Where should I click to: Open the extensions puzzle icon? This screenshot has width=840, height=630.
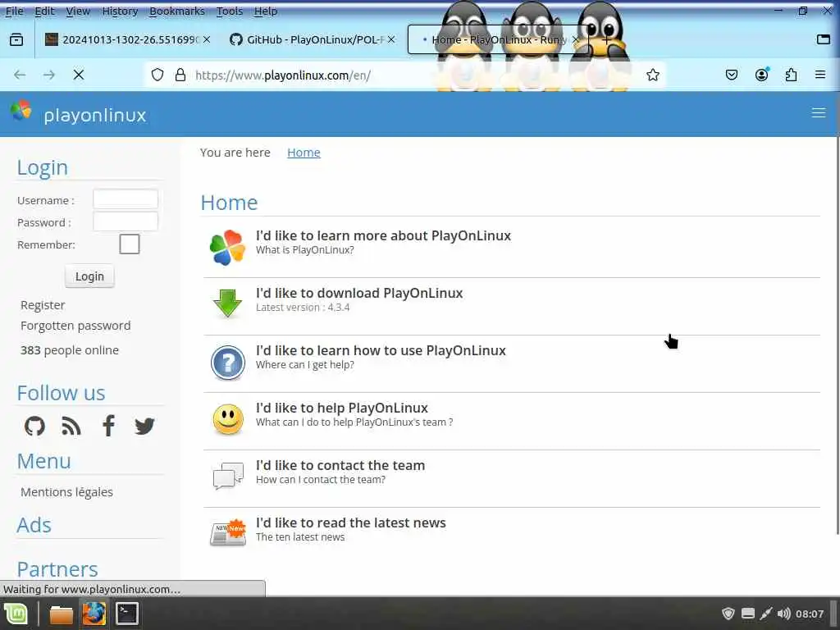coord(792,75)
